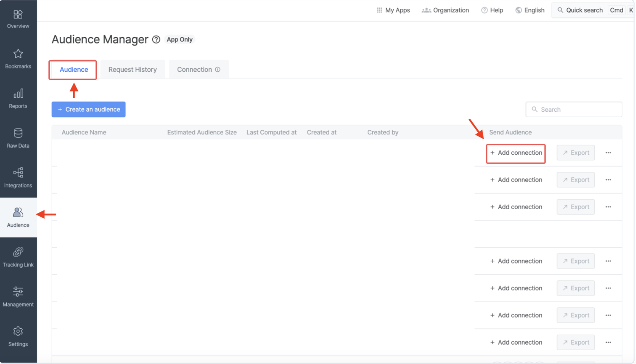
Task: Click the Send Audience column header
Action: coord(510,133)
